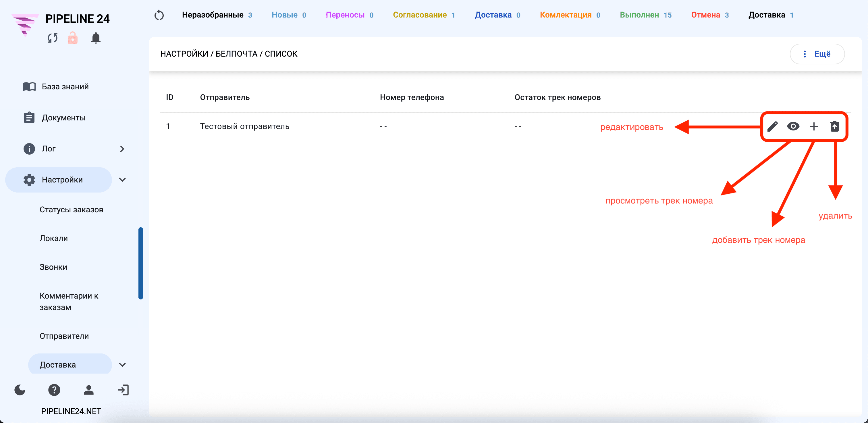
Task: Switch to Выполнен status tab
Action: click(x=646, y=15)
